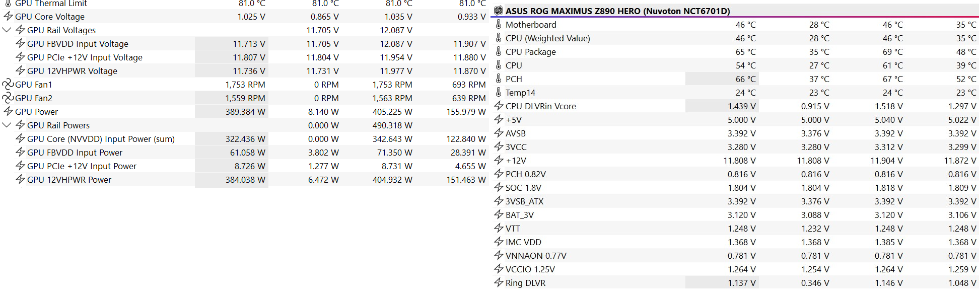The height and width of the screenshot is (297, 980).
Task: Click the 1,753 RPM current GPU Fan1 value
Action: tap(245, 85)
